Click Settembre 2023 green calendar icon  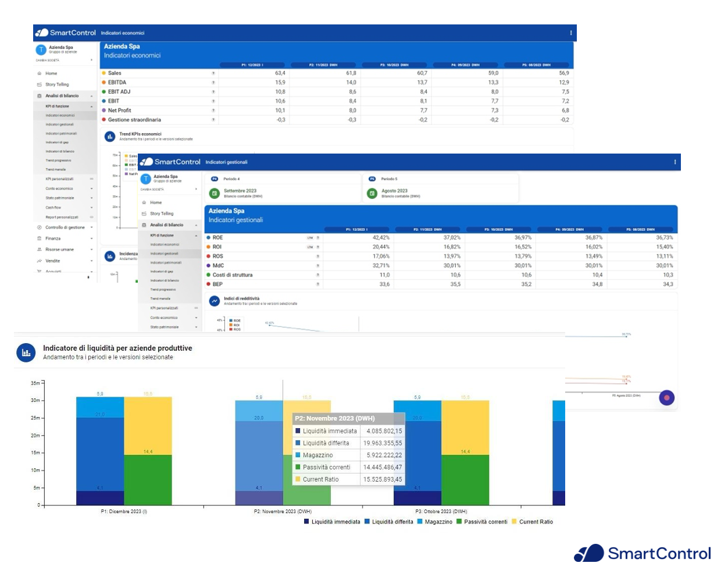tap(215, 193)
